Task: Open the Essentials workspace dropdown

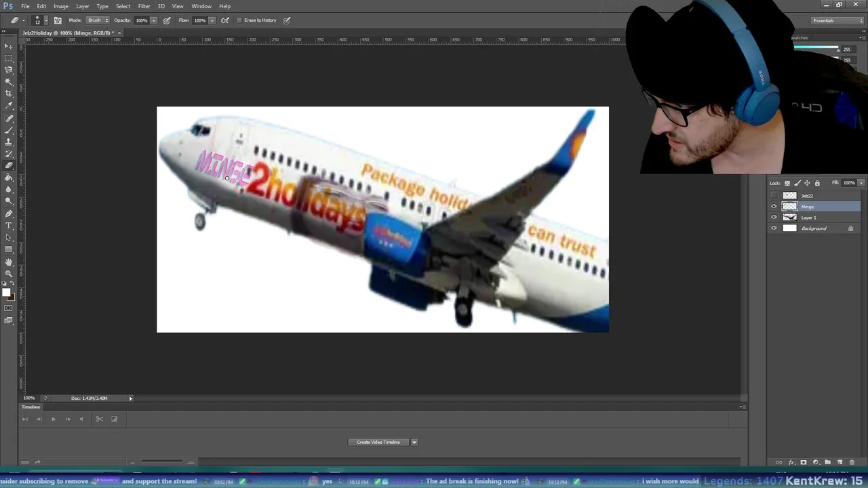Action: 838,20
